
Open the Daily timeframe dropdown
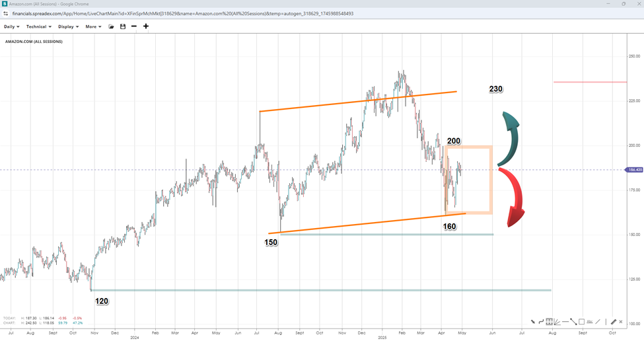click(x=12, y=26)
